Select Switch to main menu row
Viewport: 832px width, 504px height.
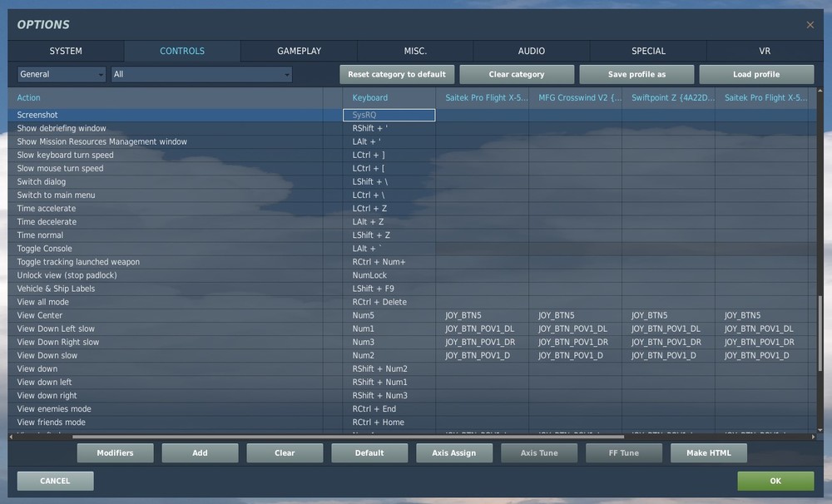pyautogui.click(x=413, y=195)
